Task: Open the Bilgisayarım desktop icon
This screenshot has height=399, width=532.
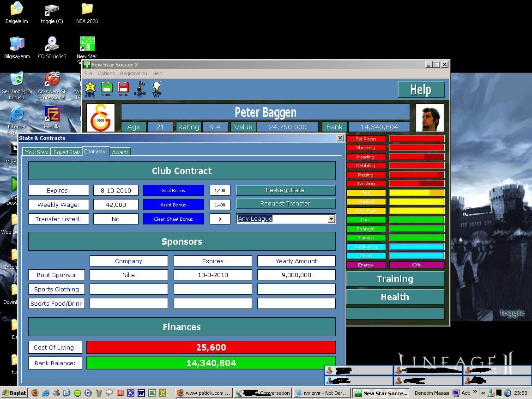Action: click(x=17, y=48)
